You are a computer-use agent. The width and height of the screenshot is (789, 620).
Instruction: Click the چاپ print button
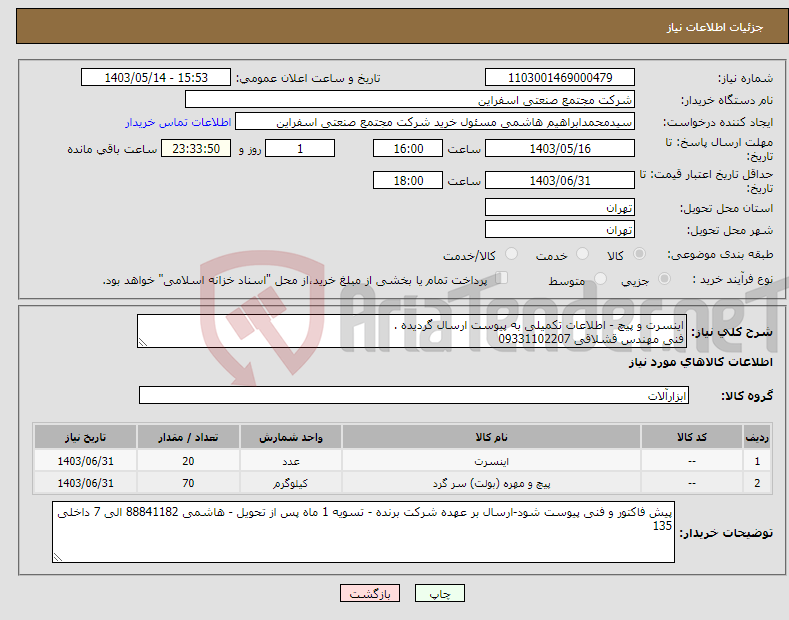pyautogui.click(x=440, y=593)
